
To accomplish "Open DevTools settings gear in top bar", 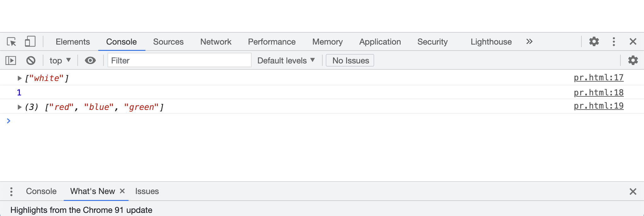I will (x=594, y=42).
